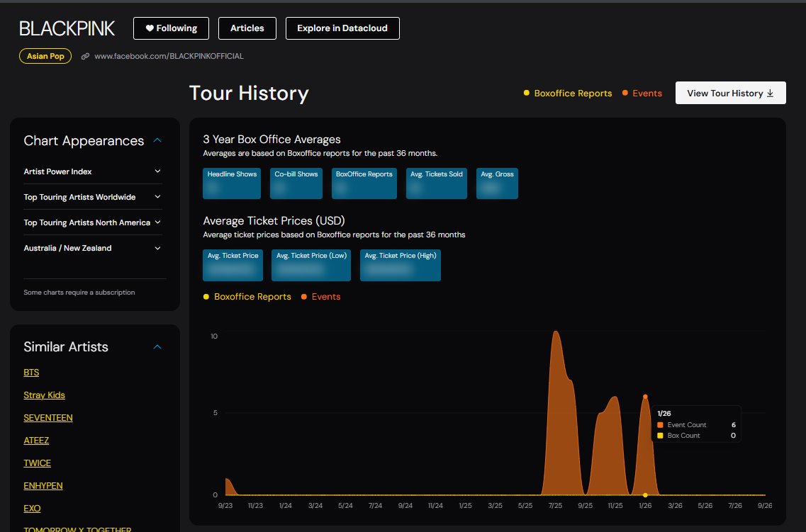Expand Australia / New Zealand chart
Viewport: 806px width, 532px height.
(93, 248)
